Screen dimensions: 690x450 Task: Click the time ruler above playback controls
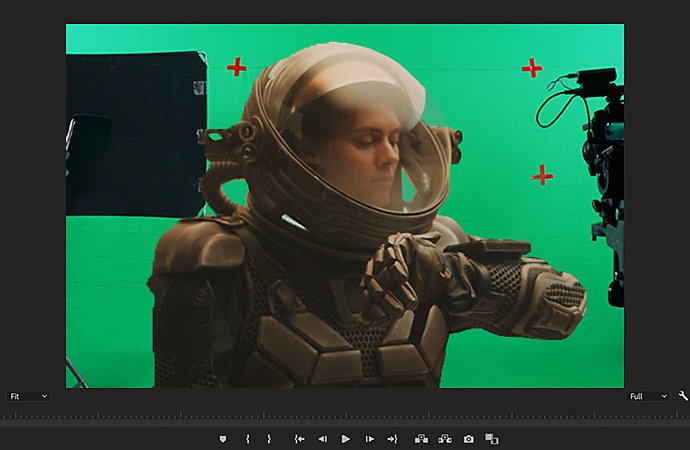pos(345,414)
